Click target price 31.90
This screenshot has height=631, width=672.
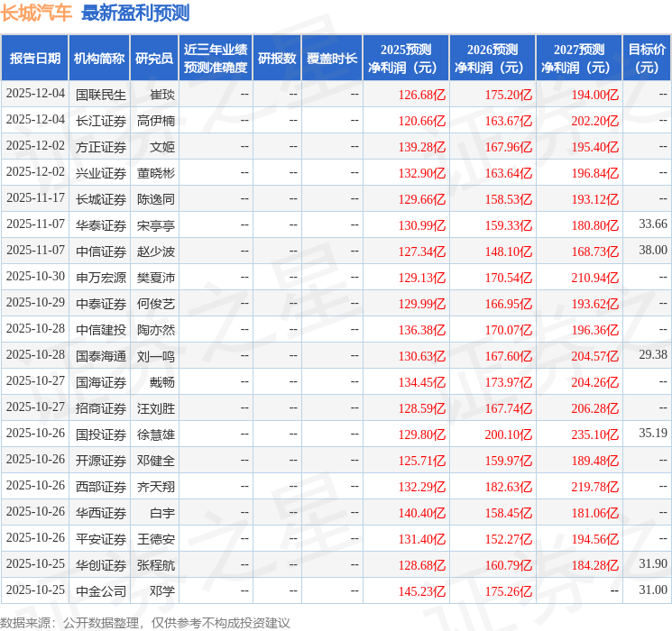(653, 563)
